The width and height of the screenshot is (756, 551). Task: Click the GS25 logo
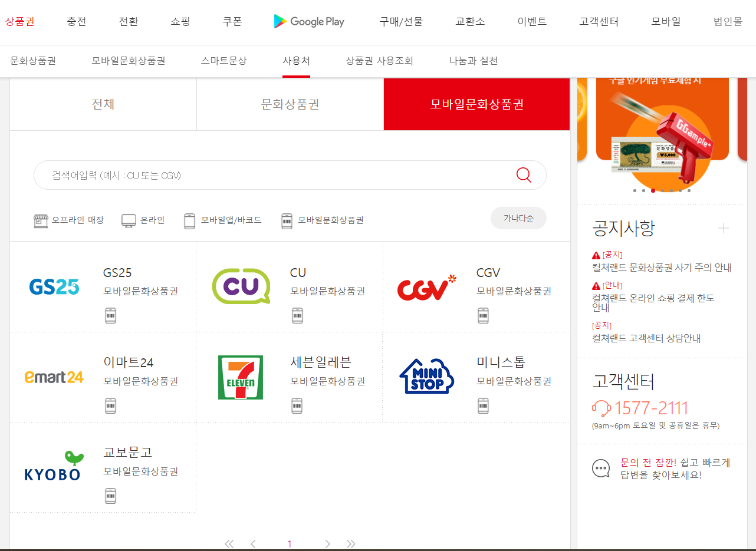(x=54, y=287)
